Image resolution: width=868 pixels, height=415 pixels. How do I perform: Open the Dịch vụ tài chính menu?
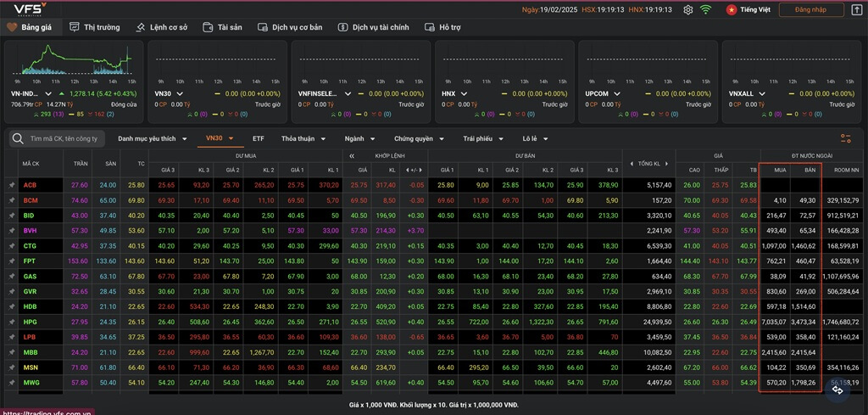(x=374, y=26)
